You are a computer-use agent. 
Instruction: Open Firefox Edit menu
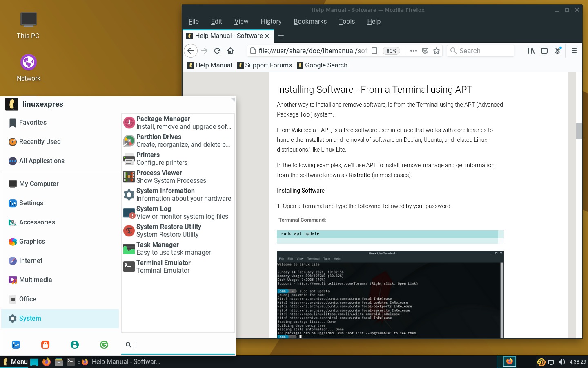pyautogui.click(x=216, y=21)
